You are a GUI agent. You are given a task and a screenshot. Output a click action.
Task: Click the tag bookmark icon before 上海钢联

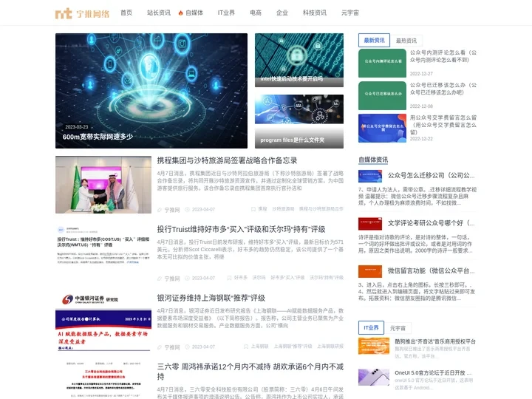[246, 347]
